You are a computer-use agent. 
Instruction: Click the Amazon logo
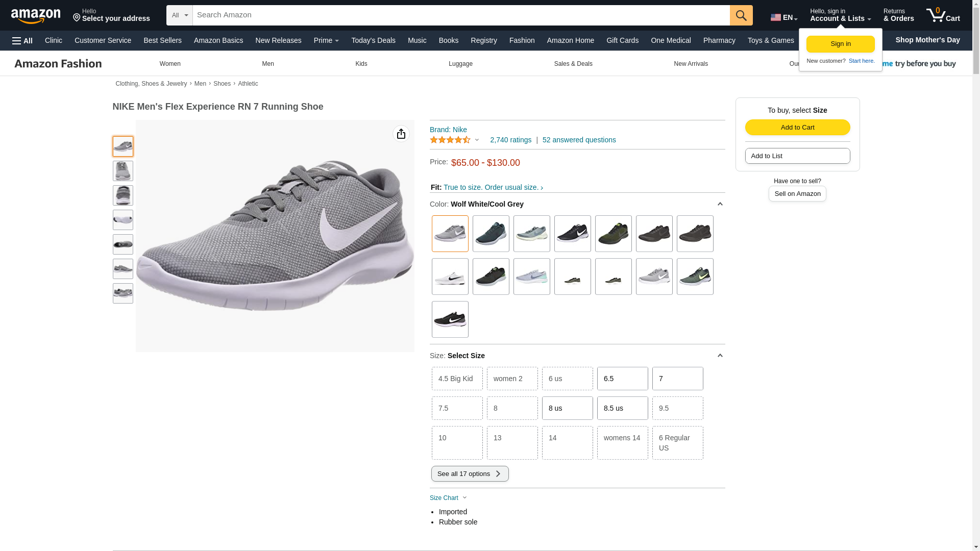36,16
